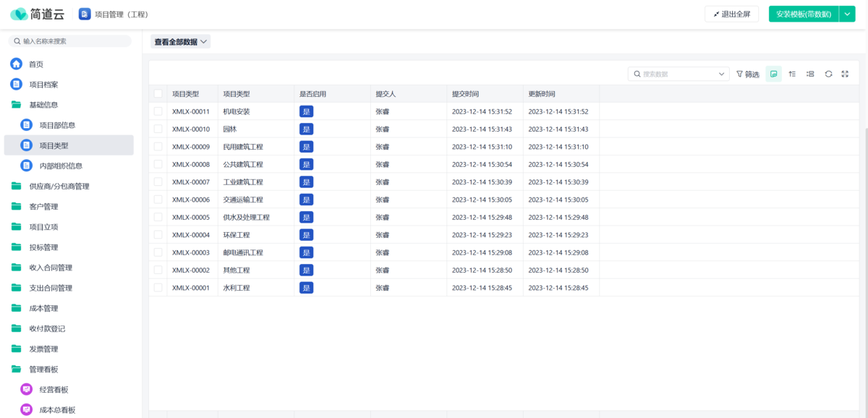This screenshot has width=868, height=418.
Task: Click the fullscreen expand icon in table toolbar
Action: tap(845, 74)
